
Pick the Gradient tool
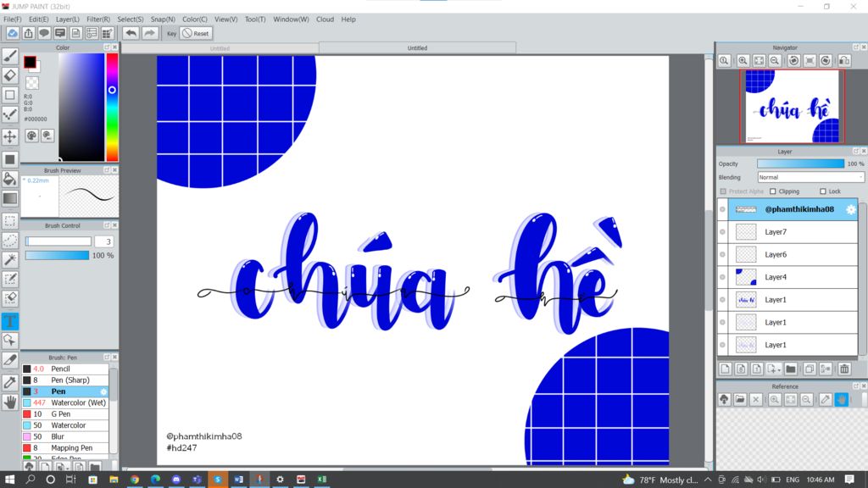10,198
